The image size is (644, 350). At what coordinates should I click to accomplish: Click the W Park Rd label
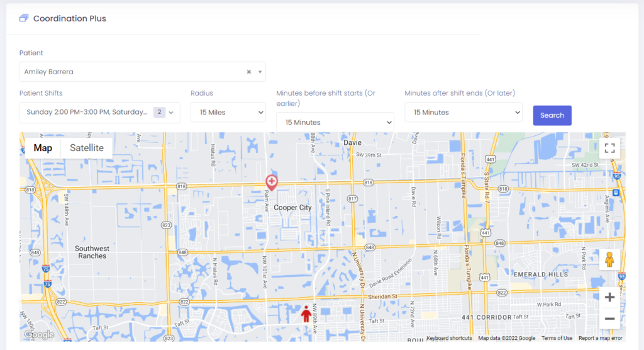coord(548,304)
